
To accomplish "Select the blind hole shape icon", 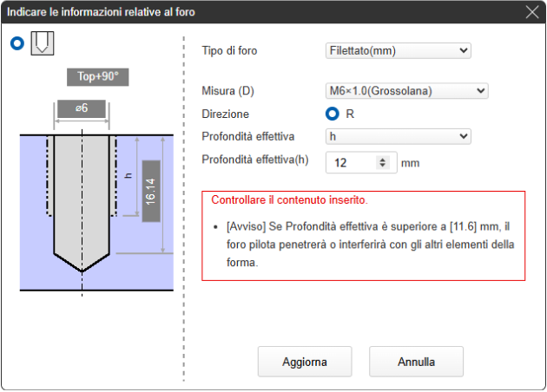I will point(42,45).
